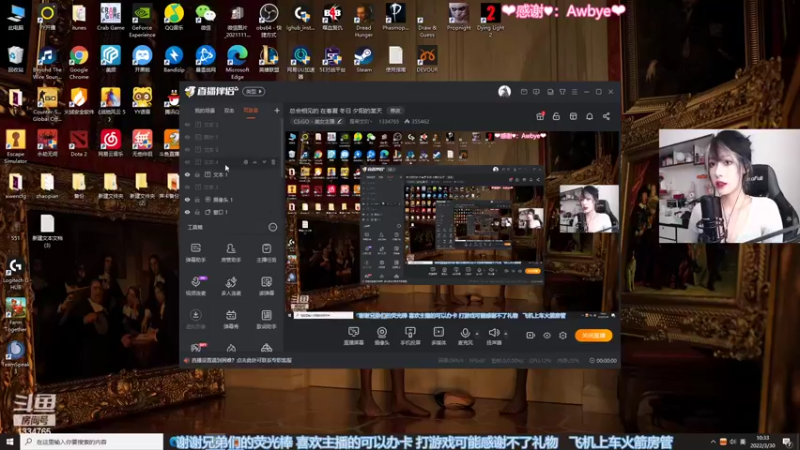Viewport: 800px width, 450px height.
Task: Toggle visibility eye of 文本 1 source
Action: 187,174
